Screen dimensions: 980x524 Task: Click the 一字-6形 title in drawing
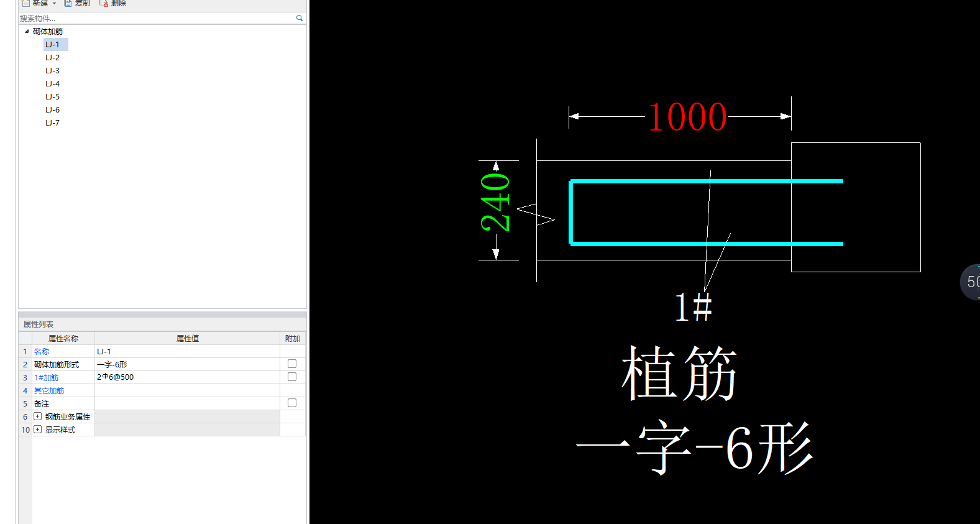694,448
